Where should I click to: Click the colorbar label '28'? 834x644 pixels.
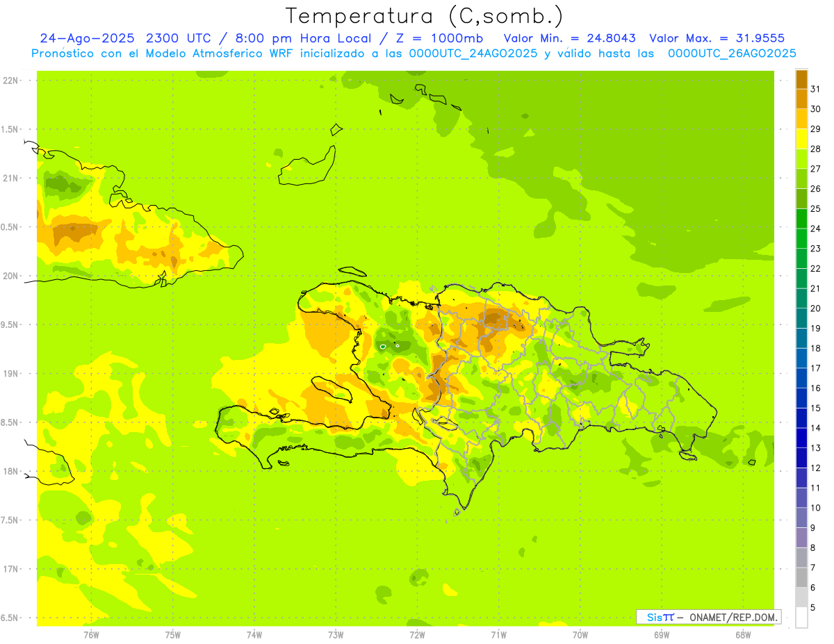click(816, 149)
